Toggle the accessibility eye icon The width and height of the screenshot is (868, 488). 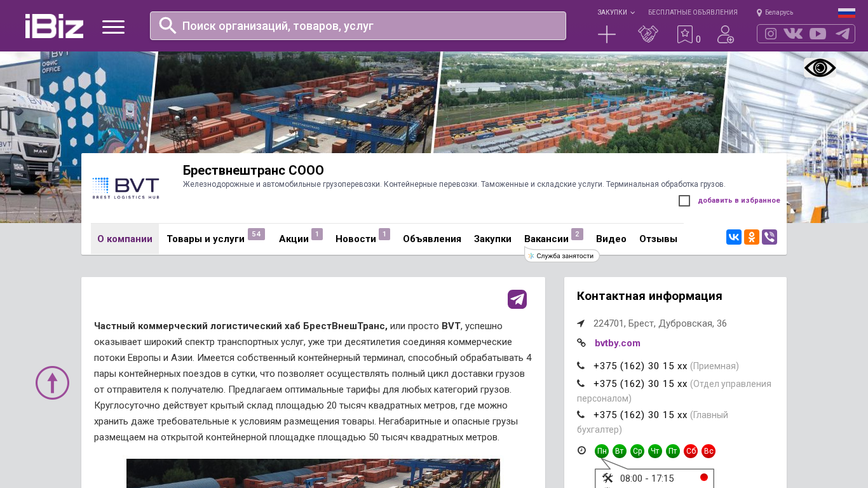tap(820, 68)
